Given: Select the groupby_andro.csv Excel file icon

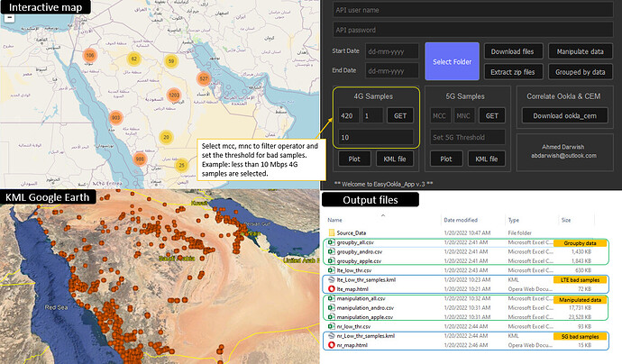Looking at the screenshot, I should click(x=332, y=251).
